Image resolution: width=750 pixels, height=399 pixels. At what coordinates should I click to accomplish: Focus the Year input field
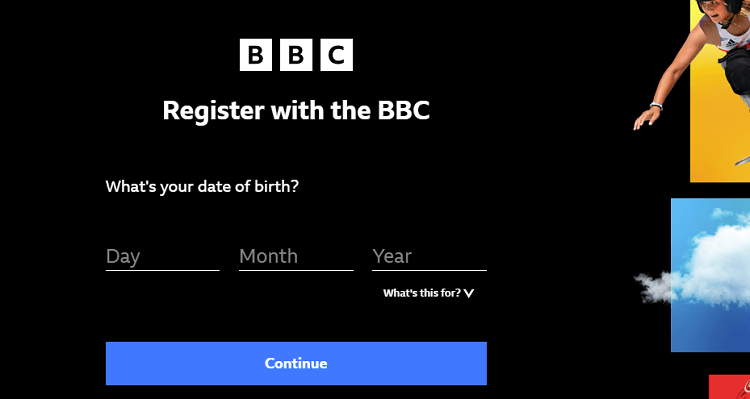429,256
